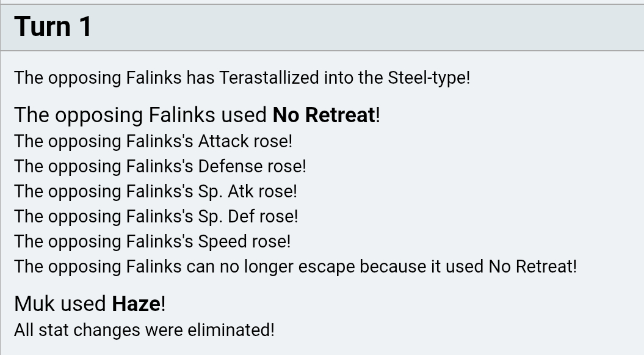Click the Falinks's Sp. Atk rose line
Image resolution: width=644 pixels, height=355 pixels.
155,191
